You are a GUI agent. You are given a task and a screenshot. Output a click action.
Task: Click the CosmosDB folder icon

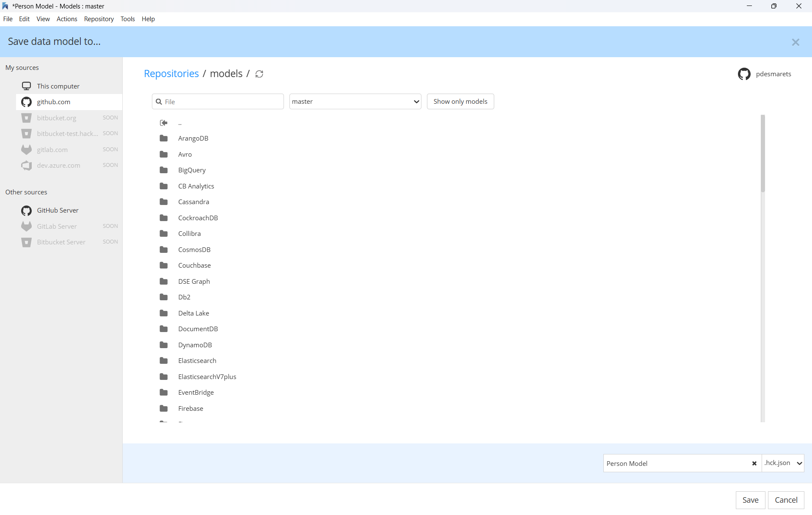(164, 249)
